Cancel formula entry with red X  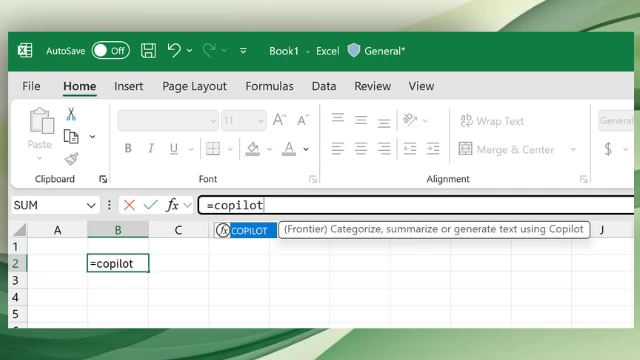(129, 205)
